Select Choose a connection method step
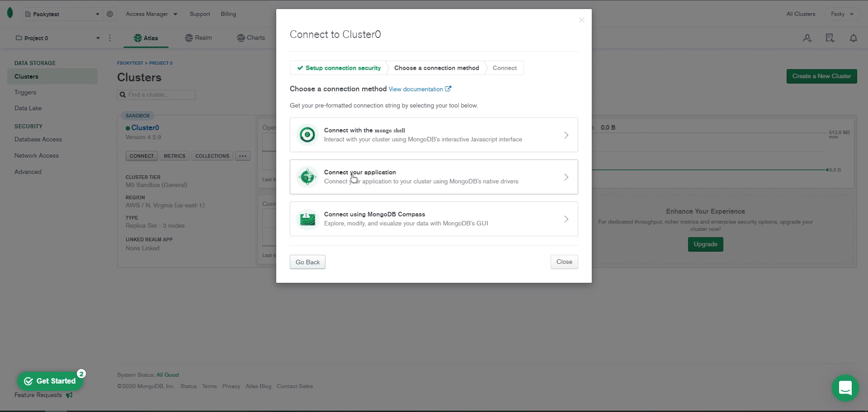868x412 pixels. point(436,68)
